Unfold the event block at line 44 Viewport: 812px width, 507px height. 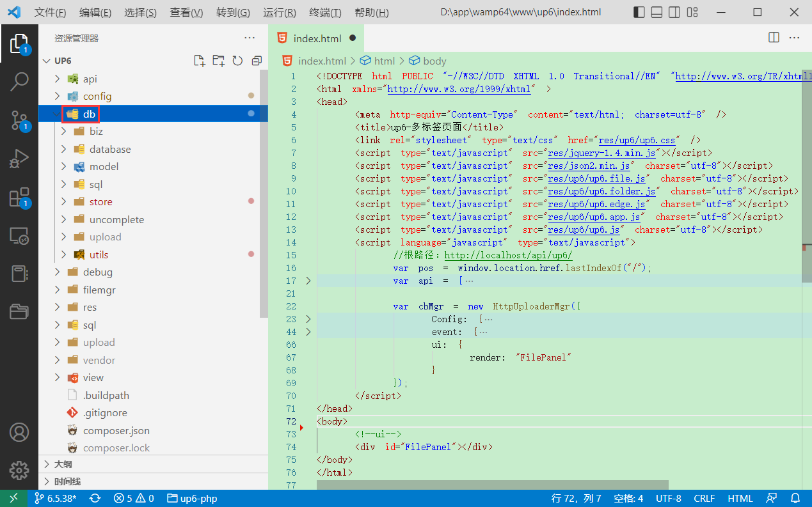pyautogui.click(x=308, y=332)
